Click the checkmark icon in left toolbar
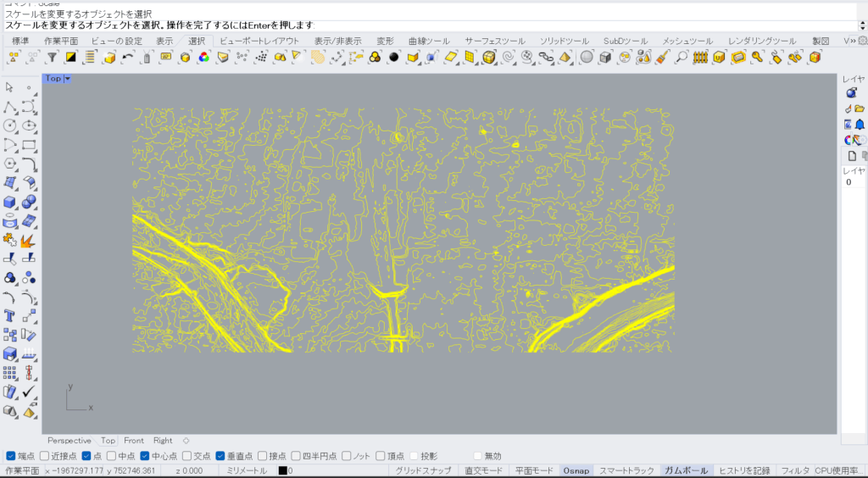Screen dimensions: 868x478 (x=29, y=392)
